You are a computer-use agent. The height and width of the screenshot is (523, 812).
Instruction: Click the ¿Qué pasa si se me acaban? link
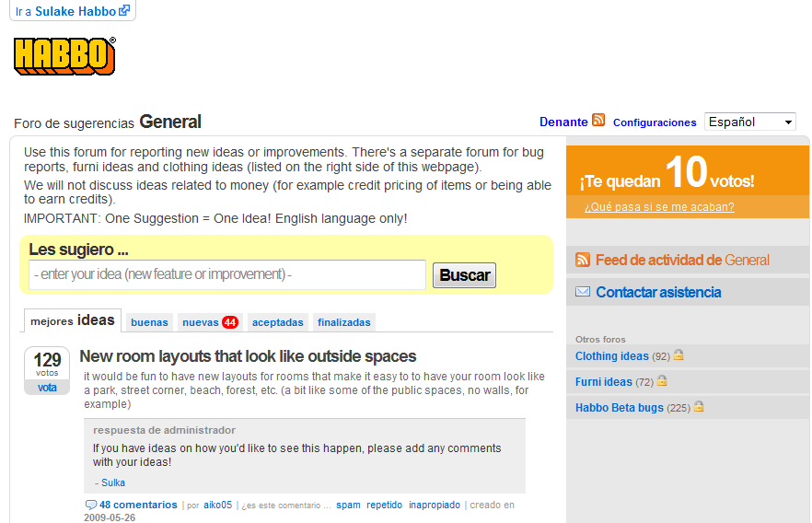pyautogui.click(x=659, y=207)
